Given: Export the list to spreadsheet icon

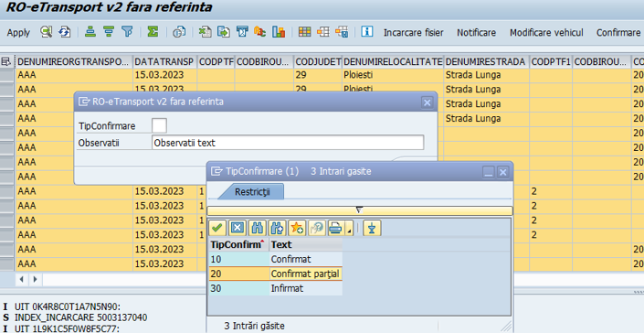Looking at the screenshot, I should (205, 32).
